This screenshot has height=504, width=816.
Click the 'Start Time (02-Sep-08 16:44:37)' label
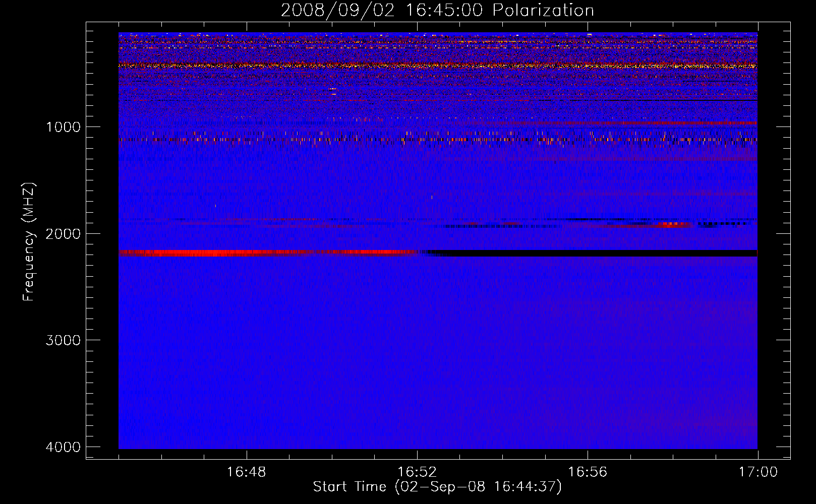tap(437, 487)
